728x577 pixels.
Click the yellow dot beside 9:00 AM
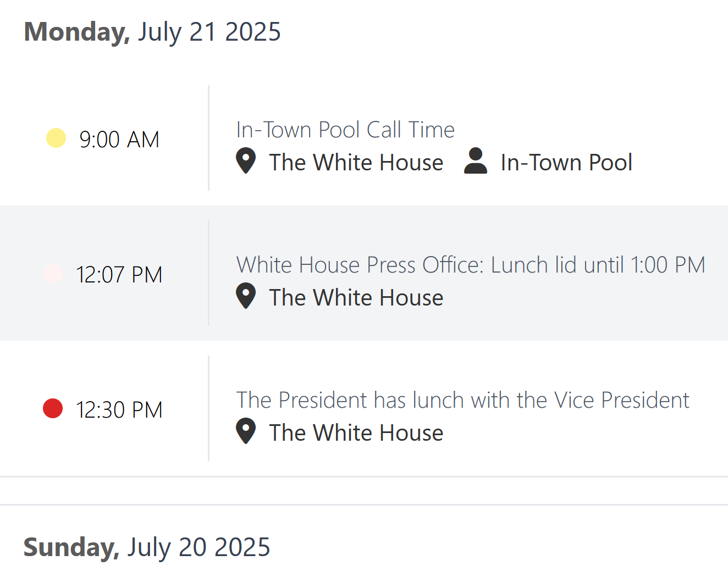coord(56,138)
